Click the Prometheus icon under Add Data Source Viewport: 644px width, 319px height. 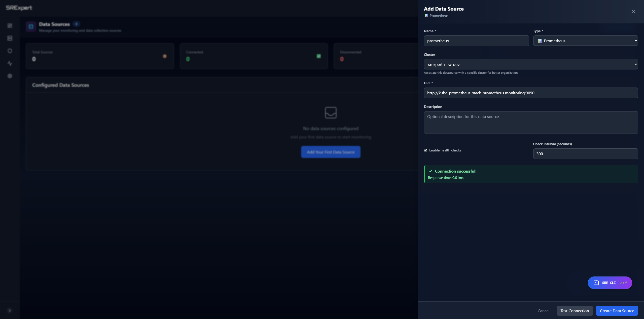[426, 16]
